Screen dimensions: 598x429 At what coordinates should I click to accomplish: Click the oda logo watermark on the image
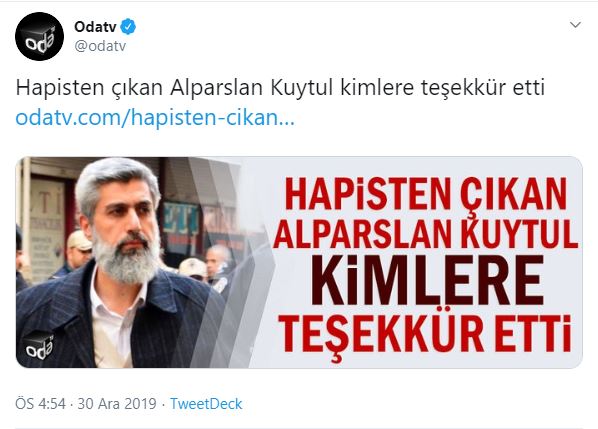pos(39,345)
